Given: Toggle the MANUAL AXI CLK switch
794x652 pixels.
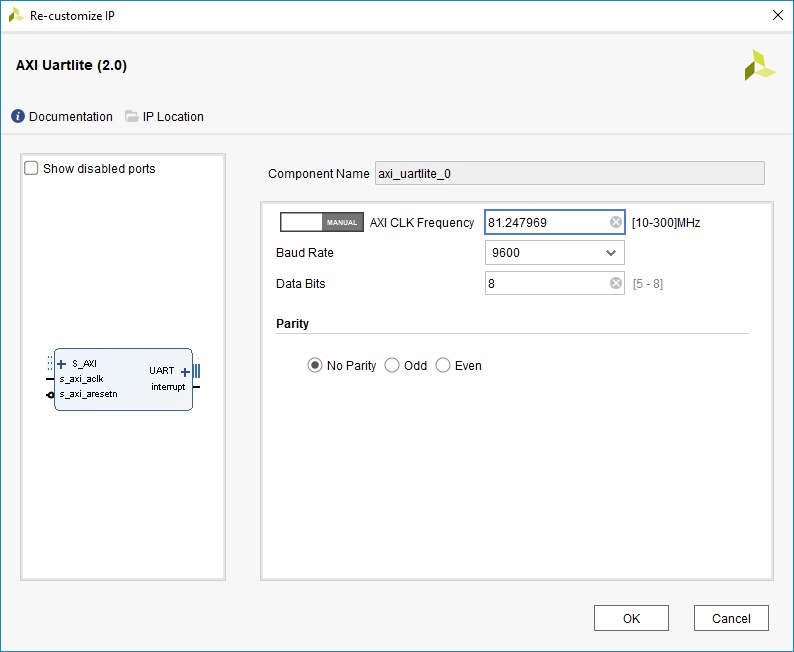Looking at the screenshot, I should [321, 222].
